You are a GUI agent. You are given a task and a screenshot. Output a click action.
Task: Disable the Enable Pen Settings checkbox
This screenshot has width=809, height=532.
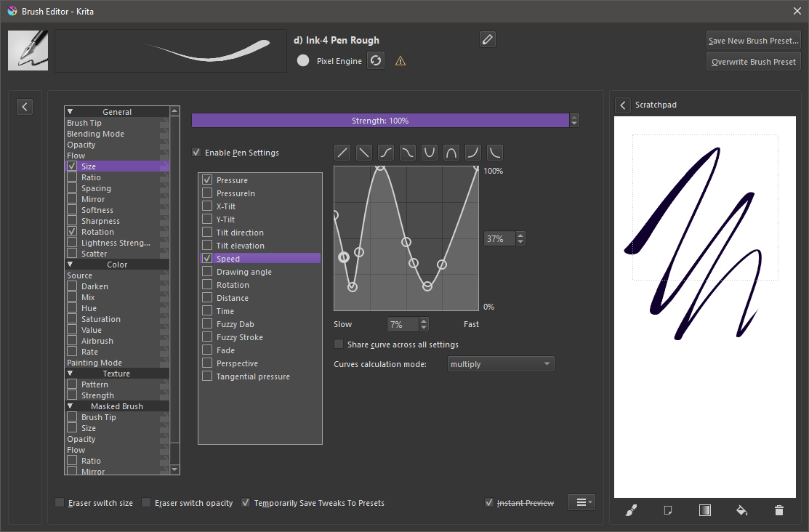tap(196, 153)
